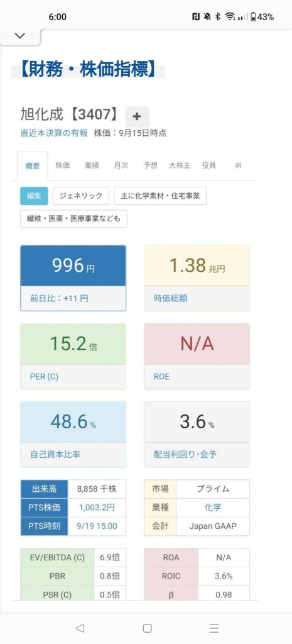
Task: Open the IR tab
Action: pos(238,165)
